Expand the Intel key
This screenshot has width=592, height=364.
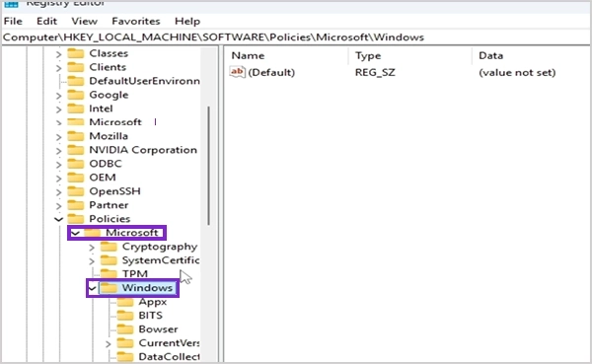[x=58, y=109]
